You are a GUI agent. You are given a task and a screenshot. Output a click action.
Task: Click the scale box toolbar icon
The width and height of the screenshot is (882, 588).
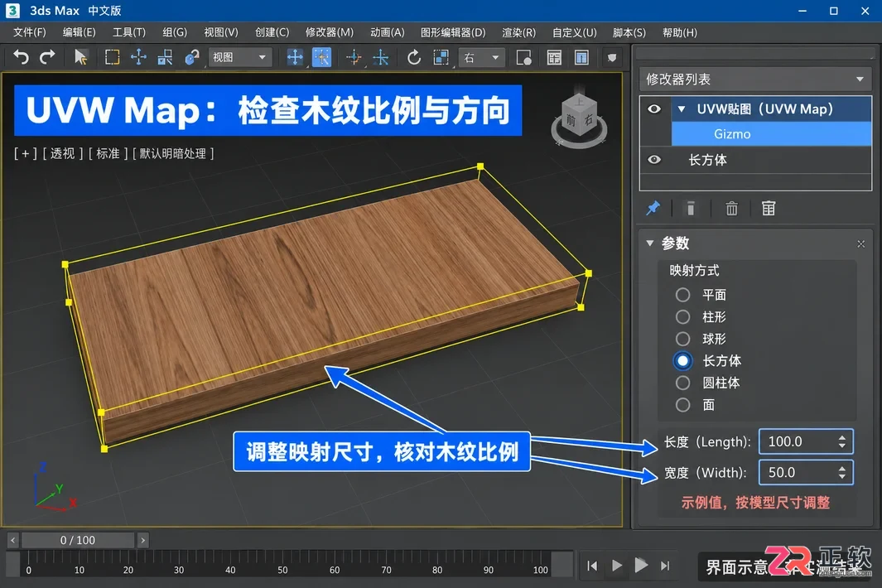(x=441, y=57)
